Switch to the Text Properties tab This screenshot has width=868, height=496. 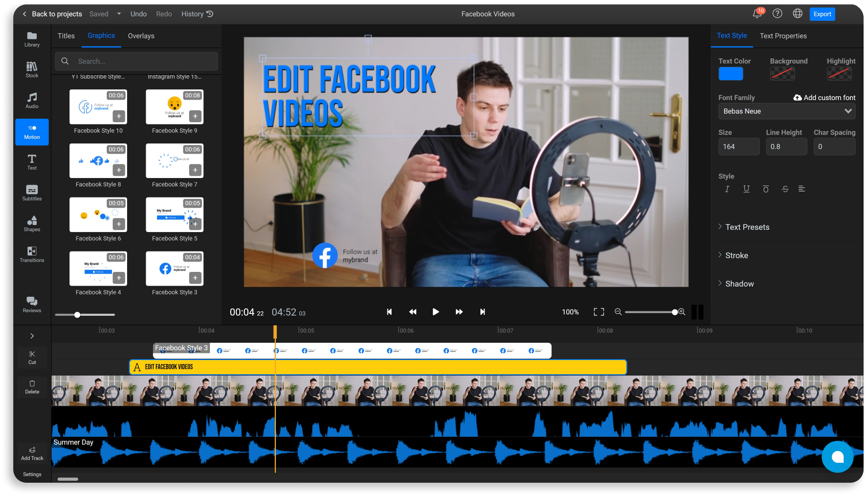click(783, 36)
